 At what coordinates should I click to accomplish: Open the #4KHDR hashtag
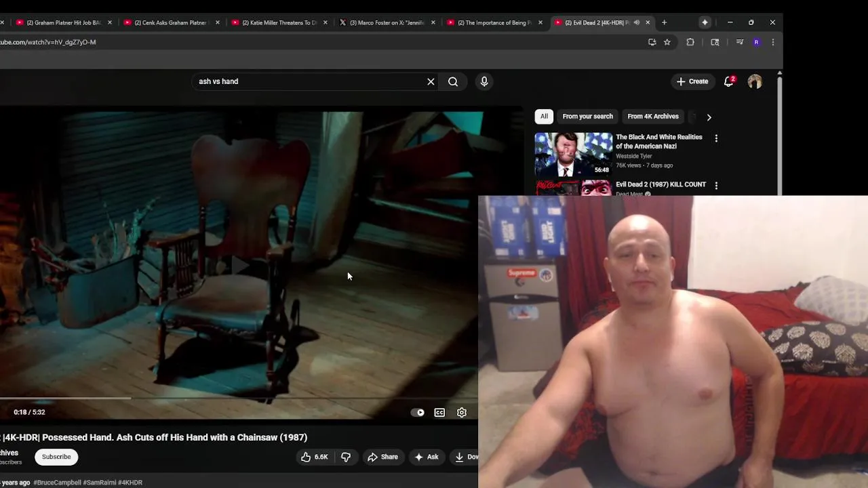click(x=130, y=483)
